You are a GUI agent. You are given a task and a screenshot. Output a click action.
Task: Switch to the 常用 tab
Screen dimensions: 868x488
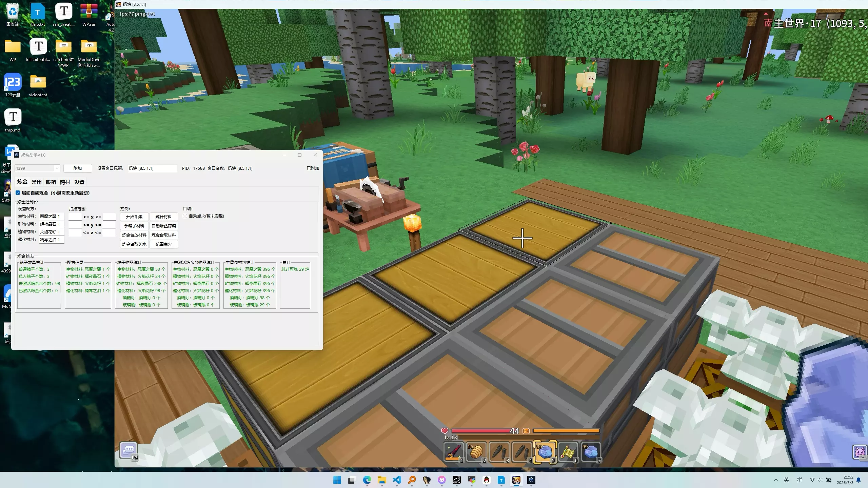[37, 182]
